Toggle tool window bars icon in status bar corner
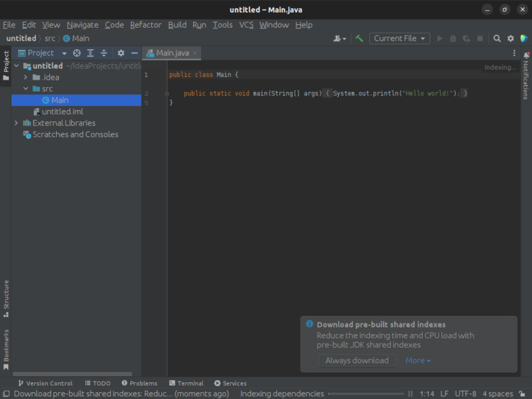 pos(6,394)
